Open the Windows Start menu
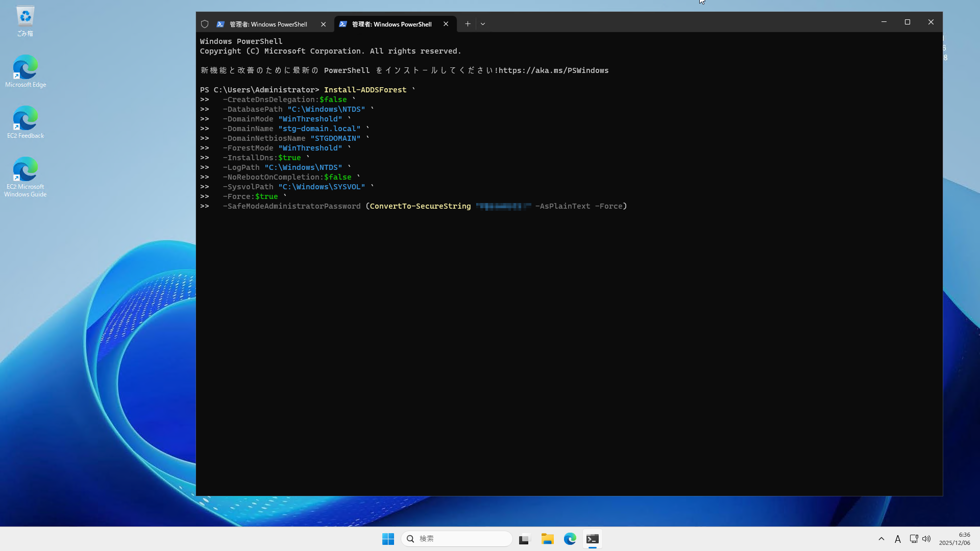This screenshot has height=551, width=980. coord(388,539)
